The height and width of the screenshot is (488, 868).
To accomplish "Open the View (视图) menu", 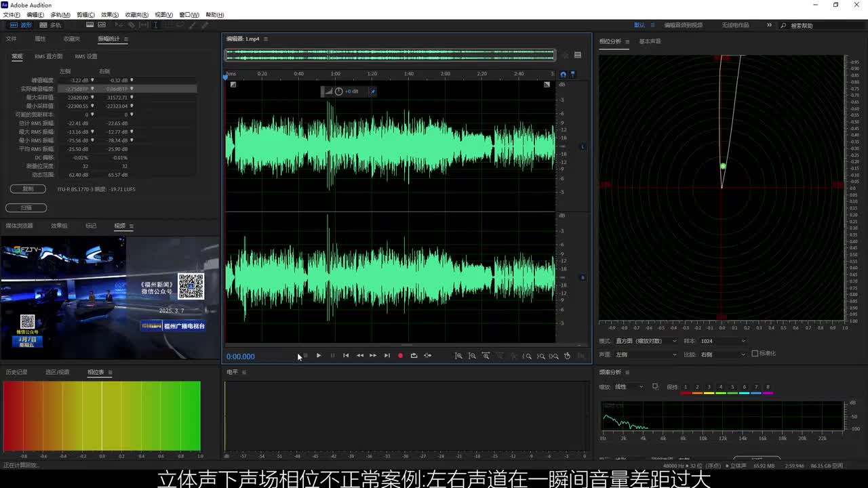I will point(163,14).
